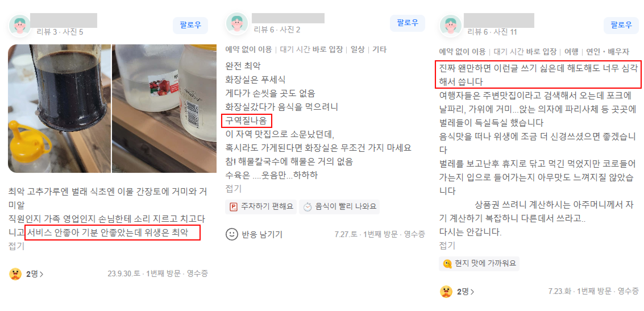Follow the second reviewer with 팔로우
This screenshot has width=644, height=311.
pos(408,23)
